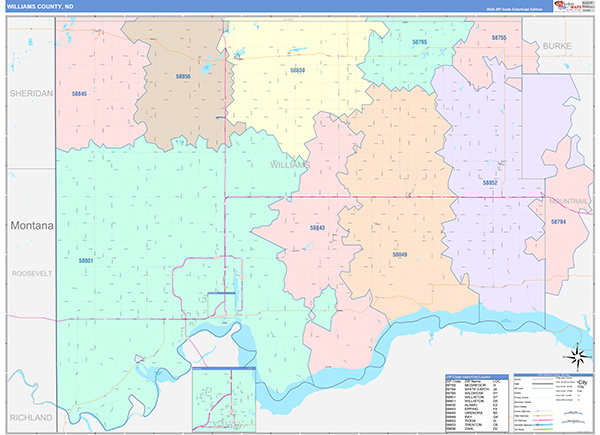Click the MOUNTRAIL county label
This screenshot has height=435, width=600.
click(569, 201)
